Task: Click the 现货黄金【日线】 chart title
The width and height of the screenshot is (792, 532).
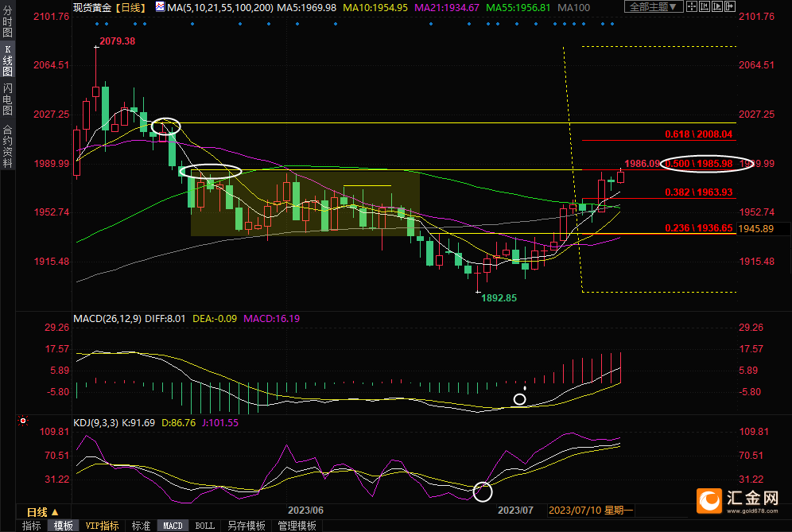Action: tap(111, 8)
